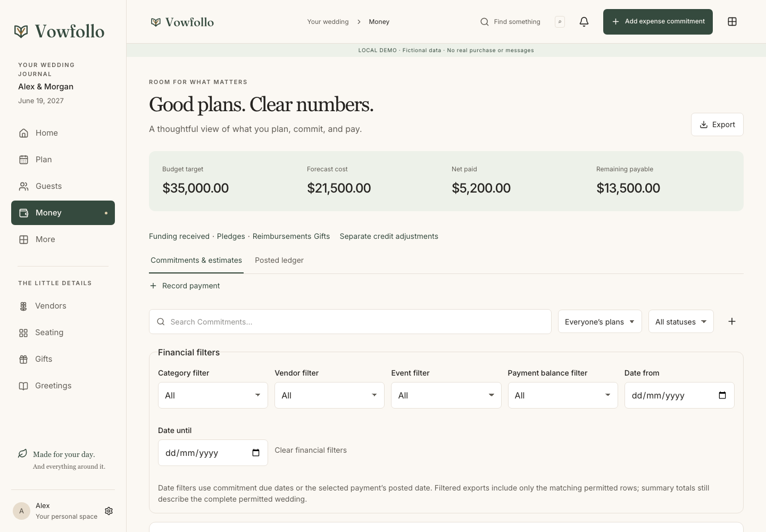Open the calendar picker for Date until
This screenshot has height=532, width=766.
tap(256, 453)
